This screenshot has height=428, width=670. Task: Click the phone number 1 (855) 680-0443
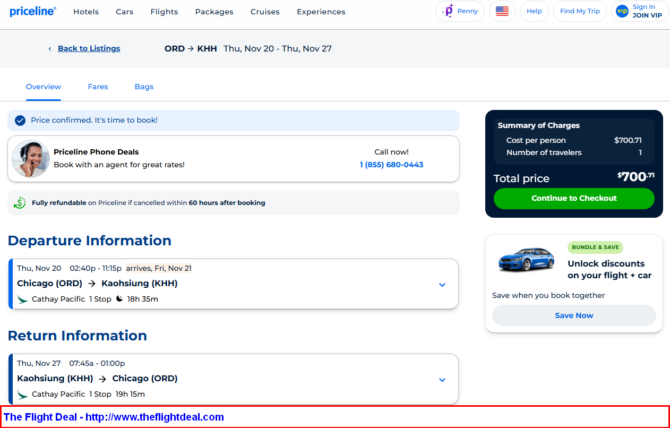point(391,165)
